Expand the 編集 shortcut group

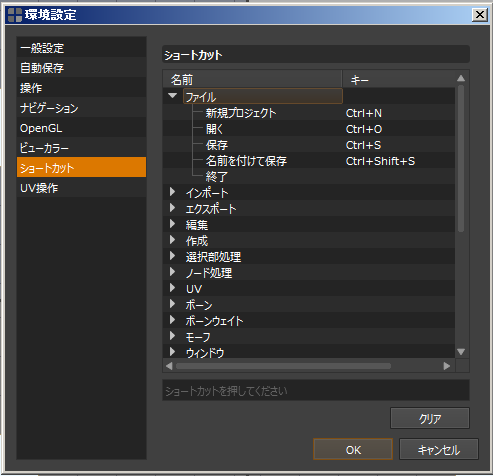tap(172, 224)
